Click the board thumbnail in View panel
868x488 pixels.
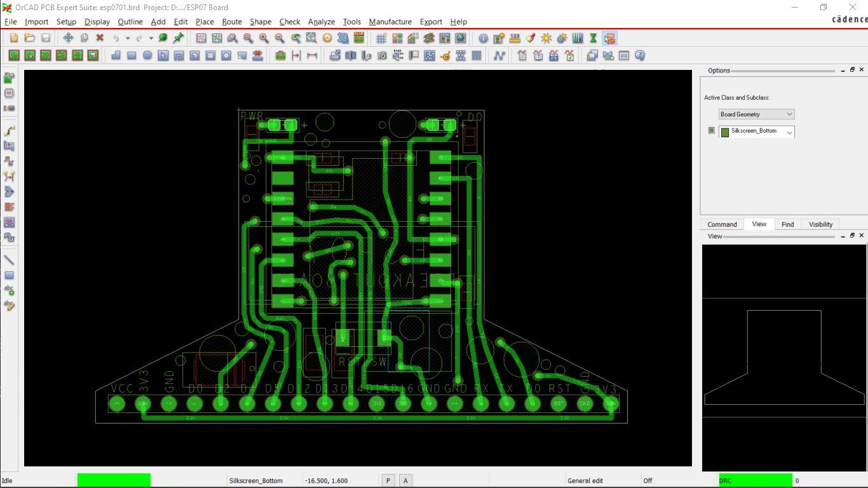(784, 358)
